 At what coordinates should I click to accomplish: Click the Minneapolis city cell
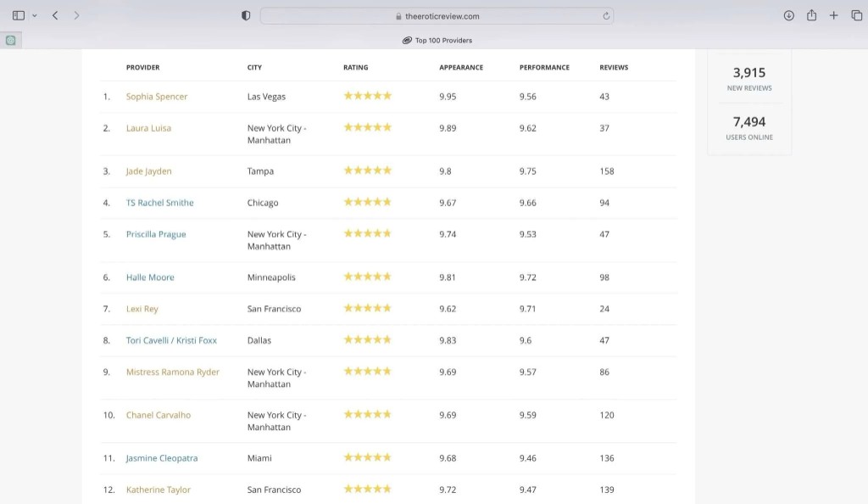271,277
